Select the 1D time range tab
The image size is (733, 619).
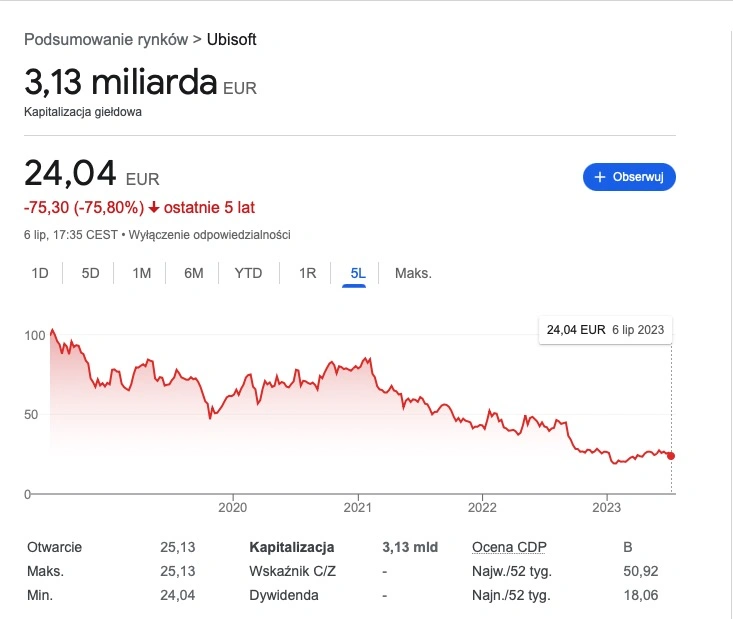(40, 273)
